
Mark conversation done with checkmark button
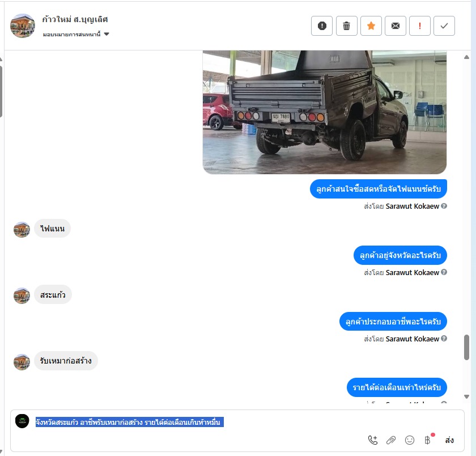click(444, 26)
